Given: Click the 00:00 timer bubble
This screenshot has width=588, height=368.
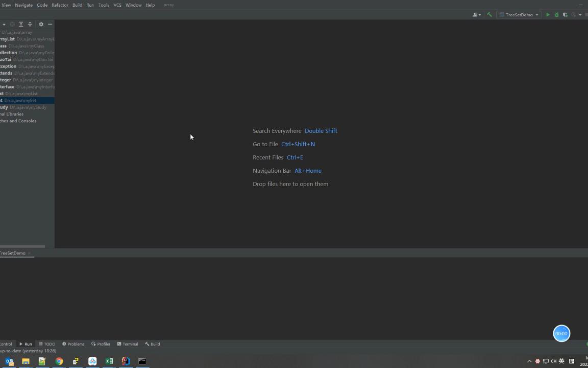Looking at the screenshot, I should [x=561, y=333].
